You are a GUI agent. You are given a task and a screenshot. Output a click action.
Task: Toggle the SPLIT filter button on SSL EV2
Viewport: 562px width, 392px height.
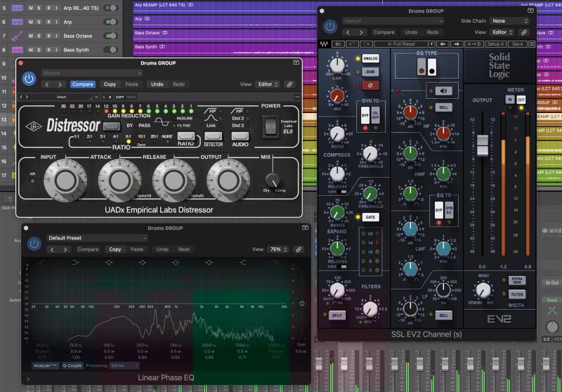click(x=337, y=315)
